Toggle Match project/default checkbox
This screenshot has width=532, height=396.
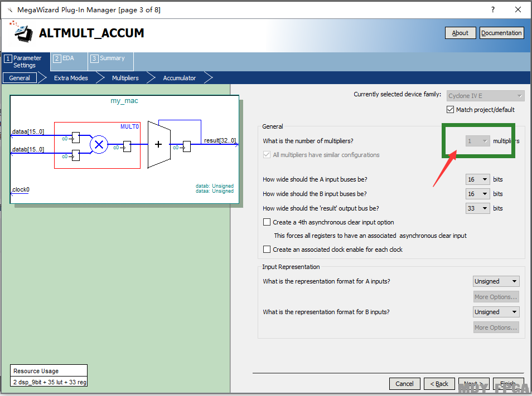pyautogui.click(x=450, y=109)
